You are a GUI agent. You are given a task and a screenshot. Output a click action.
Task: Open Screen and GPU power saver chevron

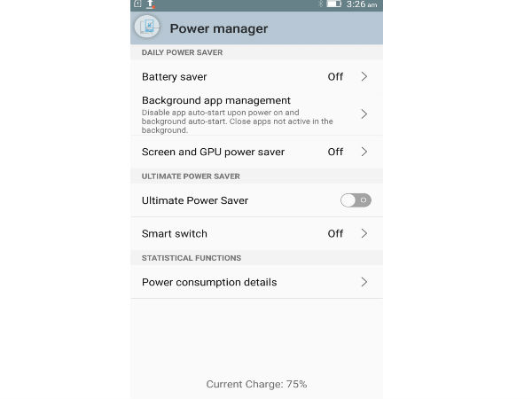364,152
